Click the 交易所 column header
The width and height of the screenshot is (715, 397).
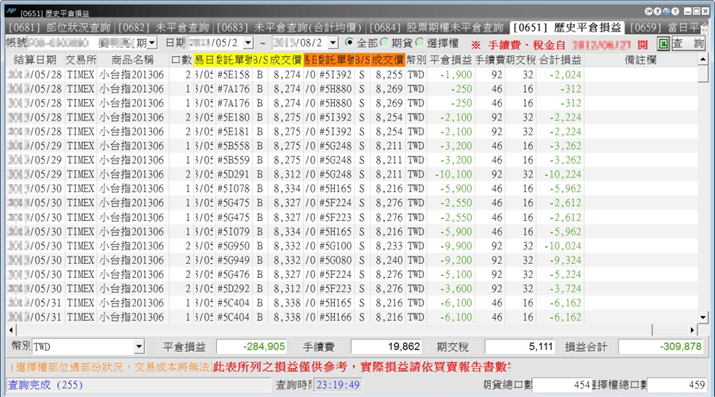tap(81, 60)
